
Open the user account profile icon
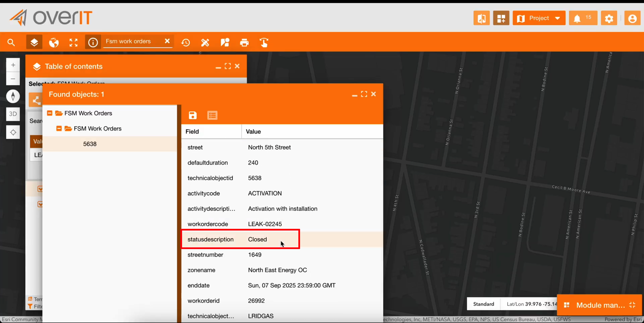tap(632, 18)
